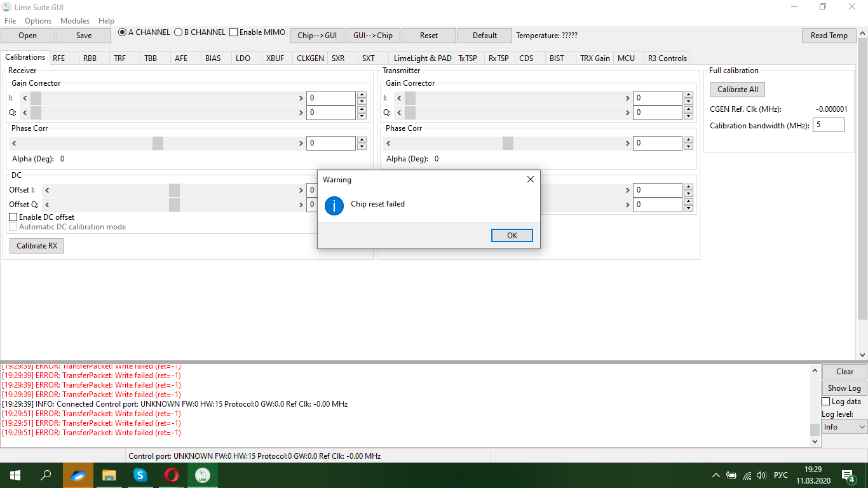The image size is (868, 488).
Task: Click the Show Log button
Action: (844, 388)
